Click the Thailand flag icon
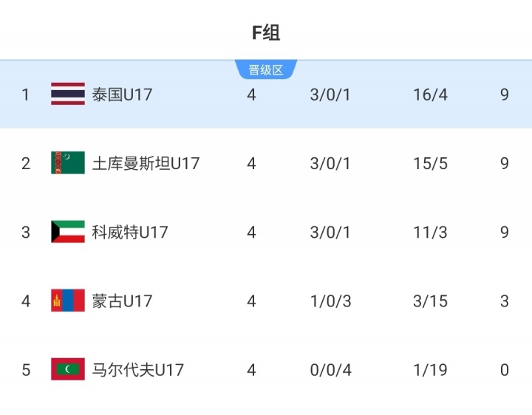Viewport: 532px width, 415px height. (x=67, y=94)
